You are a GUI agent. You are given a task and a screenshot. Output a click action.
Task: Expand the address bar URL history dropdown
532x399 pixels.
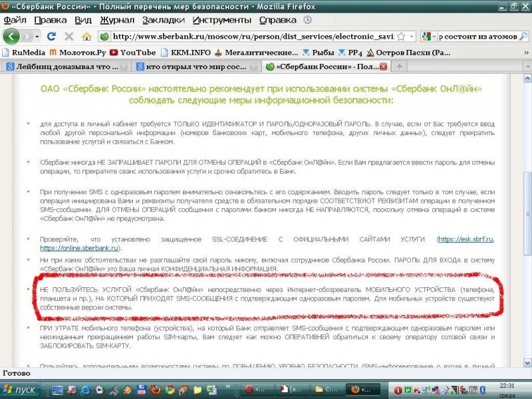[412, 37]
